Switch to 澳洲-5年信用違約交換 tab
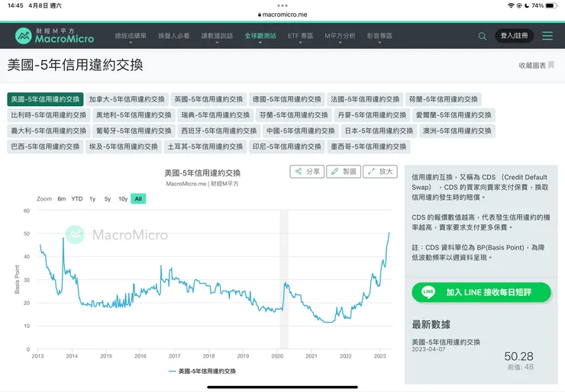 (457, 131)
